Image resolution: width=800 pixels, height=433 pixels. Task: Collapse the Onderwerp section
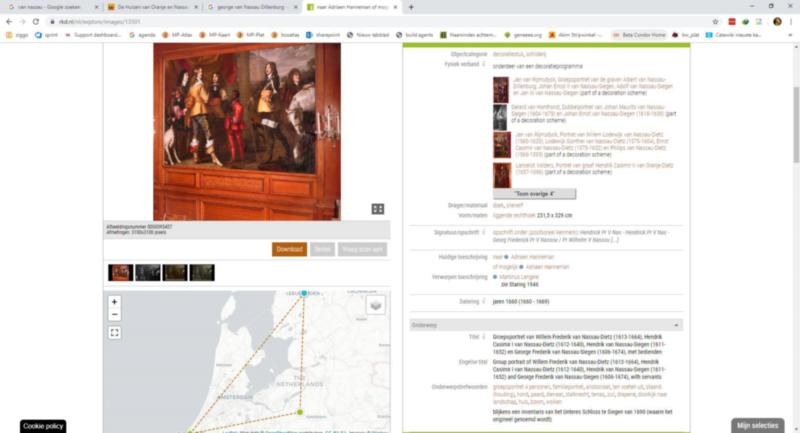pyautogui.click(x=677, y=325)
